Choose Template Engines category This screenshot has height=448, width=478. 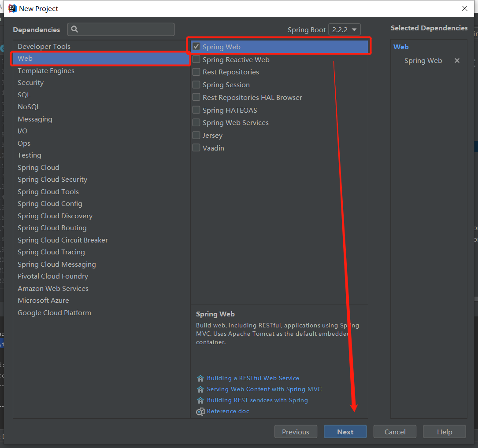click(x=101, y=71)
